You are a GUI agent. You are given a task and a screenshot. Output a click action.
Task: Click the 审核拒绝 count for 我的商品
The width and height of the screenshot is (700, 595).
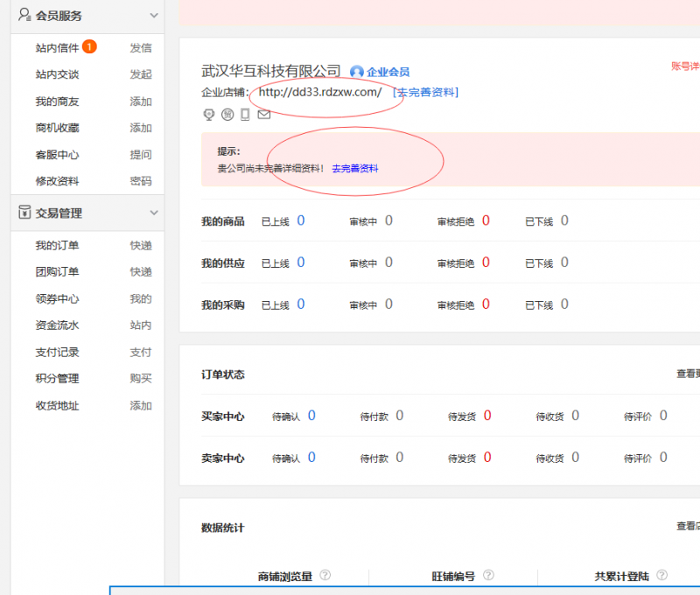pos(486,220)
